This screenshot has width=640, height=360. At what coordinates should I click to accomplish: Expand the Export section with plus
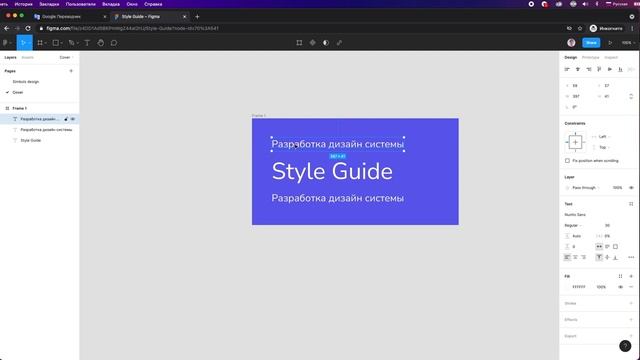(x=631, y=336)
